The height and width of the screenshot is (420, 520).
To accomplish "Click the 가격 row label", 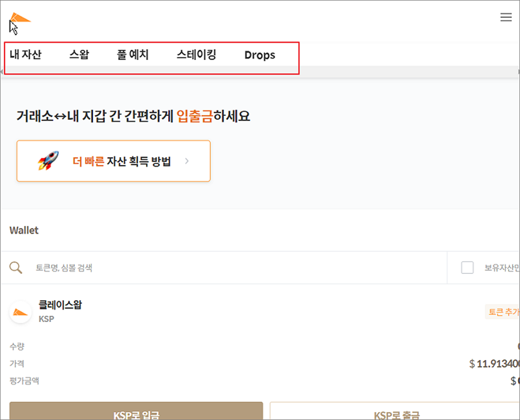I will click(17, 363).
